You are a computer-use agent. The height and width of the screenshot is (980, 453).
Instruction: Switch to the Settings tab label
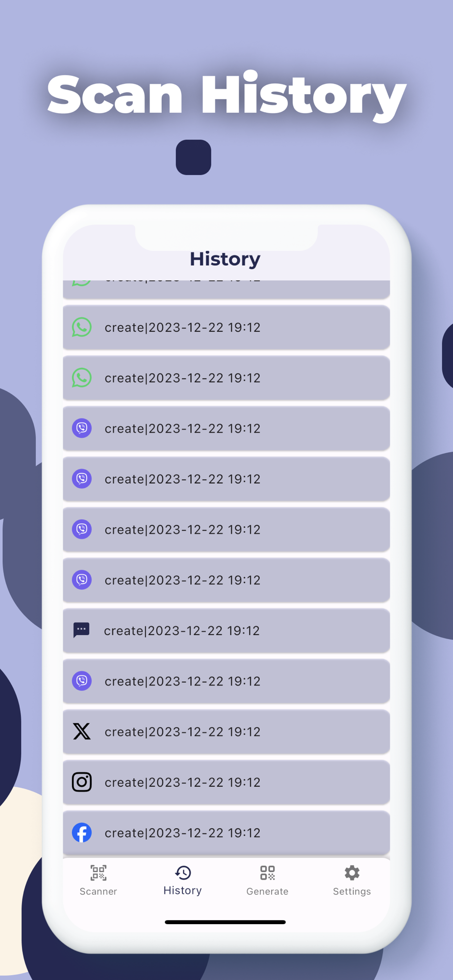coord(352,891)
